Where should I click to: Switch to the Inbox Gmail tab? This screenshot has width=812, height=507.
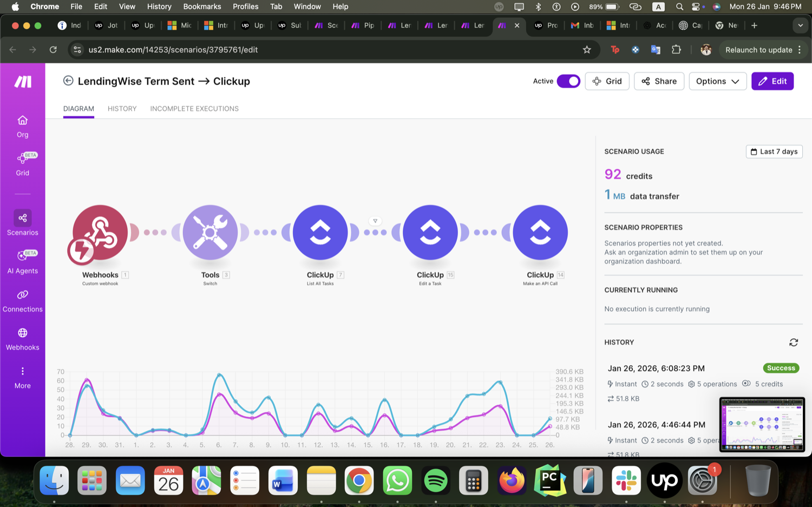click(582, 25)
